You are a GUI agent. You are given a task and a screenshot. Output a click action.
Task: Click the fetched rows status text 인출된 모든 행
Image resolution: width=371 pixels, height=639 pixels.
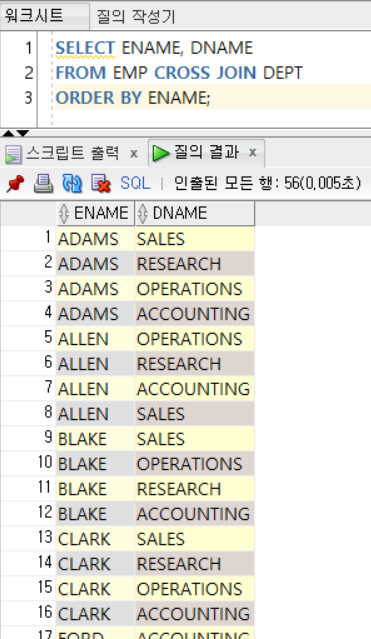tap(227, 183)
